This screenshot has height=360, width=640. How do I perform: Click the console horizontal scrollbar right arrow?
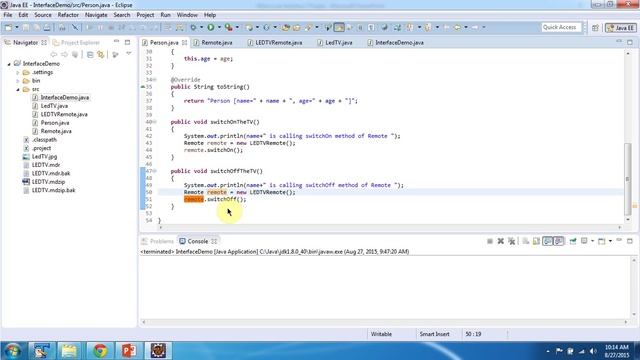(625, 322)
